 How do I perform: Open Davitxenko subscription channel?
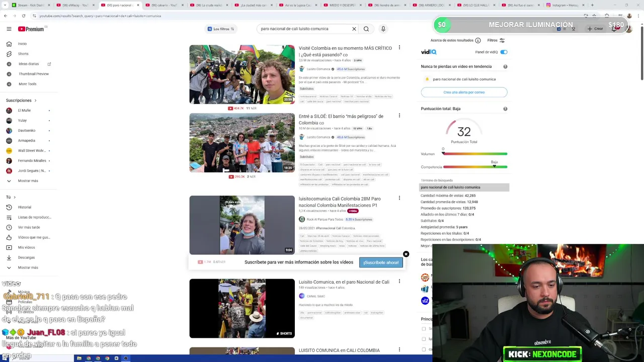click(27, 130)
